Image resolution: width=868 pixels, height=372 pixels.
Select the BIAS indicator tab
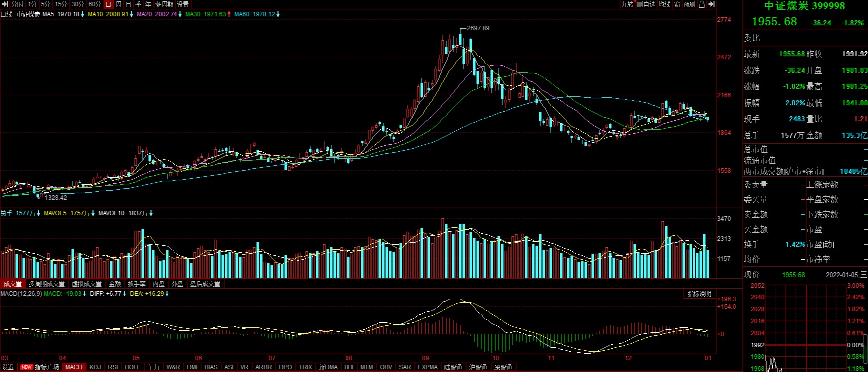pos(211,367)
